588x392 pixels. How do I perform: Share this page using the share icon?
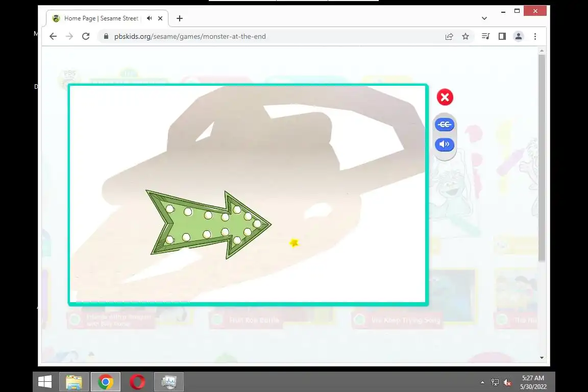449,36
